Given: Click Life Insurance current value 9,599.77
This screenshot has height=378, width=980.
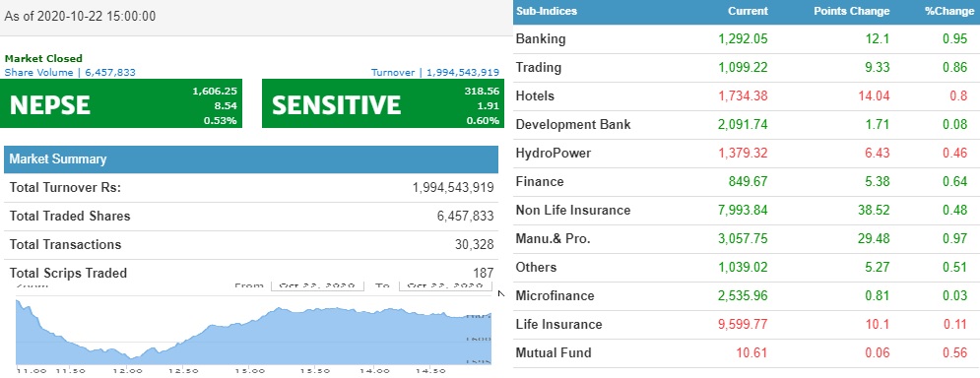Looking at the screenshot, I should click(743, 324).
